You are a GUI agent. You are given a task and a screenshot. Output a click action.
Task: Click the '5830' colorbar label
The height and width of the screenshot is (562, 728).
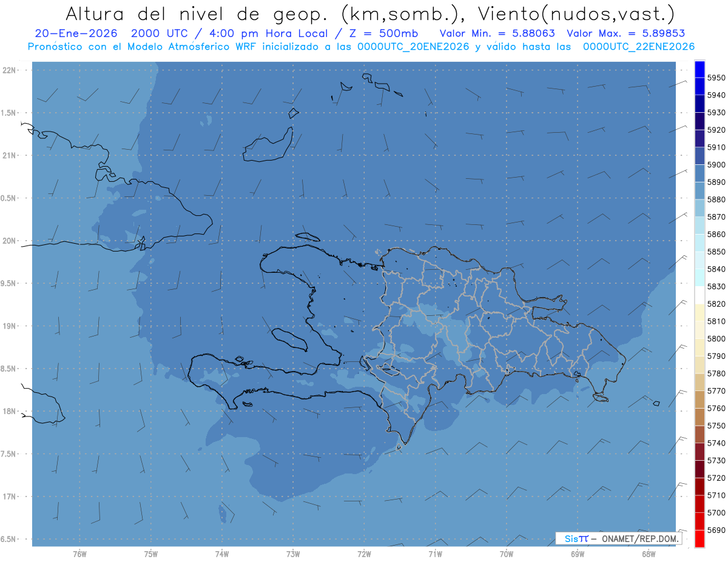pyautogui.click(x=716, y=286)
